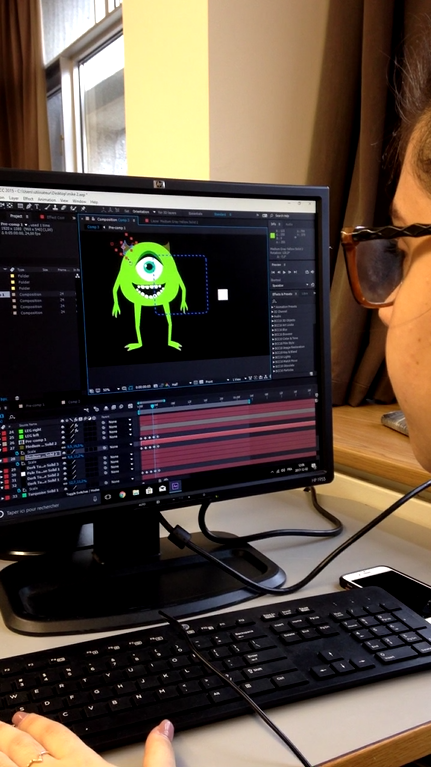Mute audio in the Preview panel
Viewport: 431px width, 767px height.
pos(313,271)
